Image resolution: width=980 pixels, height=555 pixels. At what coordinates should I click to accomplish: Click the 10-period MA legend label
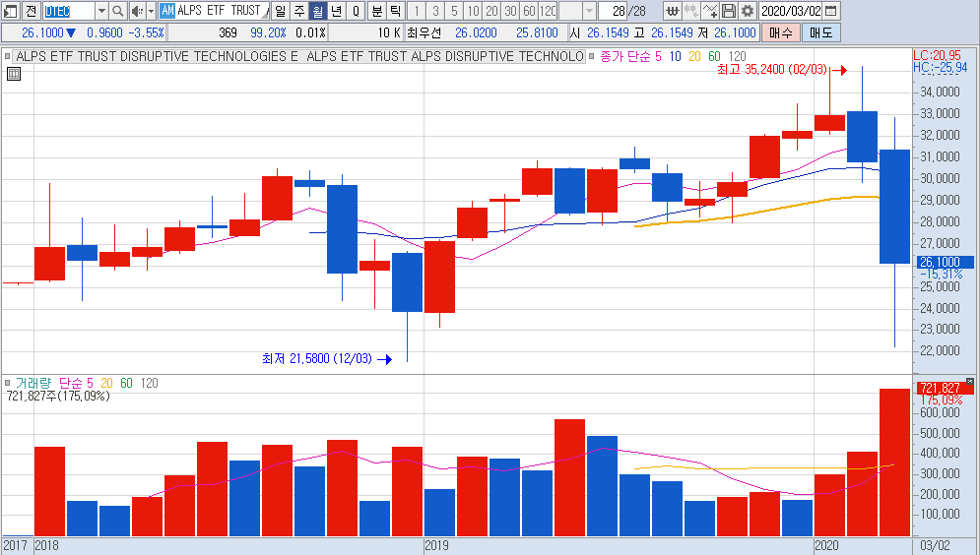click(x=675, y=56)
